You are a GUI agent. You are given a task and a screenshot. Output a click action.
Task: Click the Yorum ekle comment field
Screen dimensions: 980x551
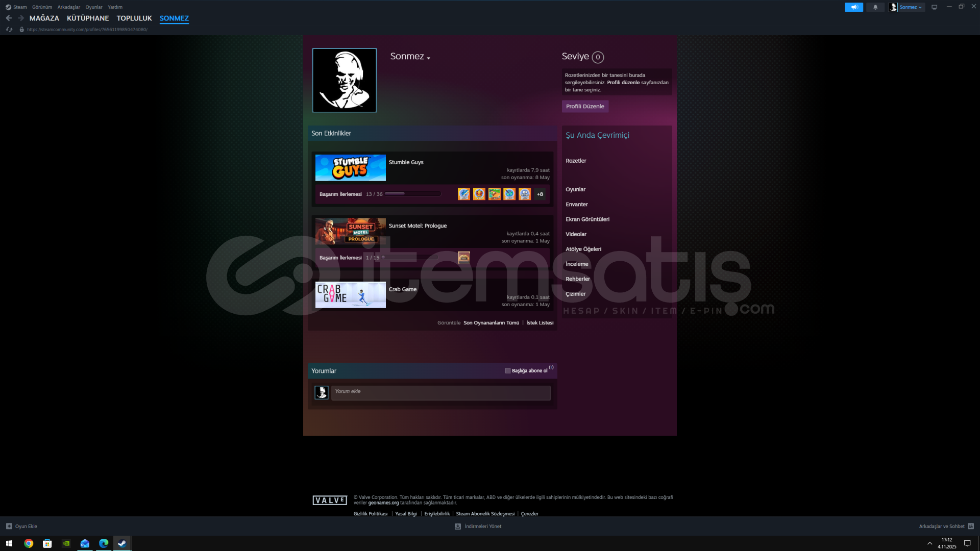tap(440, 392)
